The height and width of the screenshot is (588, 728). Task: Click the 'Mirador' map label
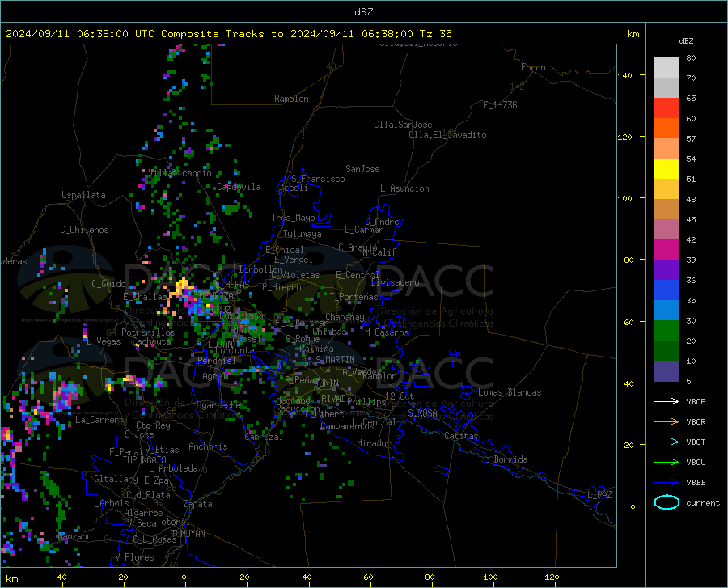pyautogui.click(x=373, y=443)
